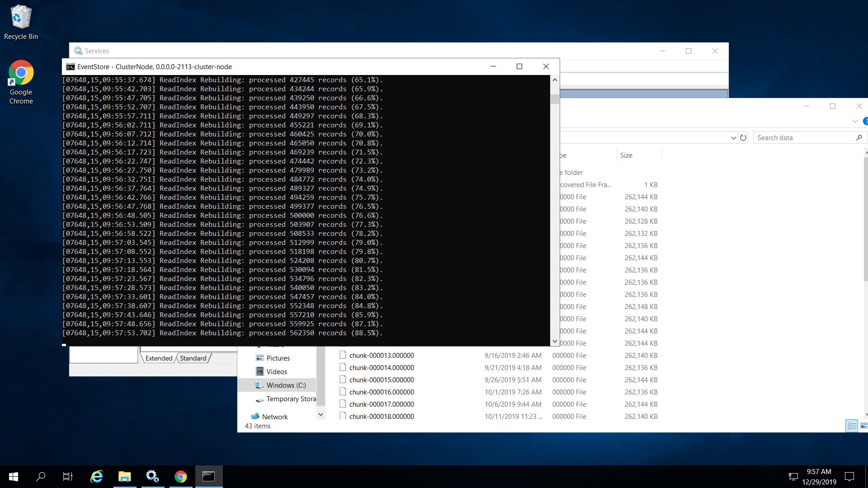Launch Internet Explorer from the taskbar
Image resolution: width=868 pixels, height=488 pixels.
(97, 476)
